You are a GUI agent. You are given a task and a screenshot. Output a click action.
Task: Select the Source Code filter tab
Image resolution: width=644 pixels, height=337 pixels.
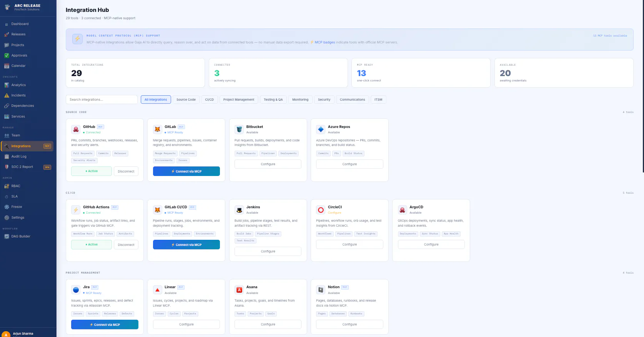tap(186, 100)
